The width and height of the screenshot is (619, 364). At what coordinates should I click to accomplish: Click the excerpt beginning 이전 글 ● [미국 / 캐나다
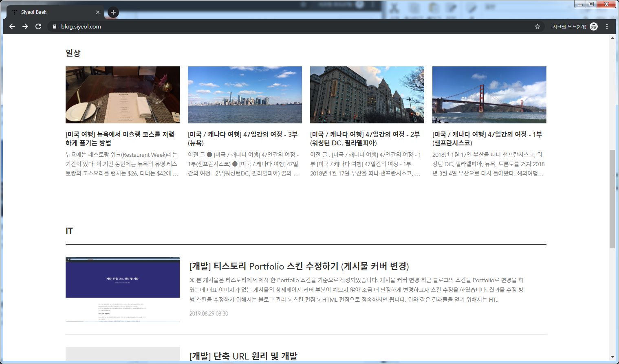tap(244, 164)
